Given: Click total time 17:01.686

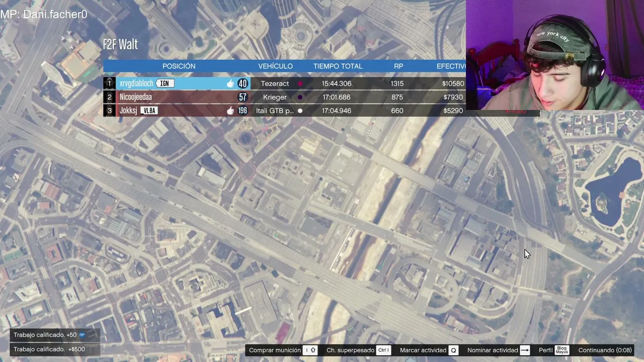Looking at the screenshot, I should click(x=337, y=97).
